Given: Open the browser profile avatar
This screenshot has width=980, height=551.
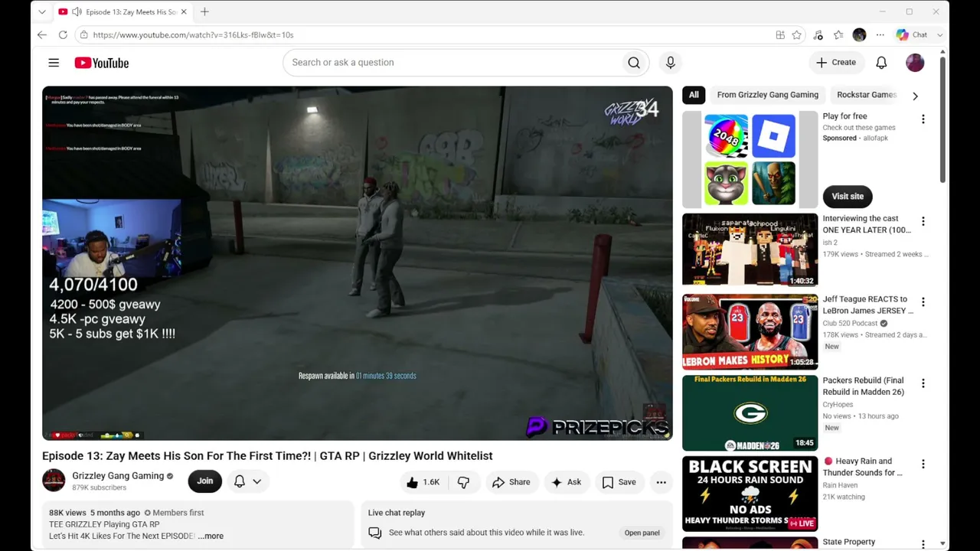Looking at the screenshot, I should pyautogui.click(x=859, y=35).
